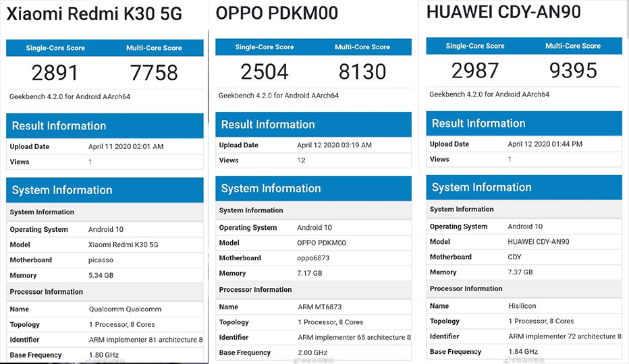Click OPPO Geekbench 4.2.0 version text
Screen dimensions: 629x364
click(x=279, y=96)
